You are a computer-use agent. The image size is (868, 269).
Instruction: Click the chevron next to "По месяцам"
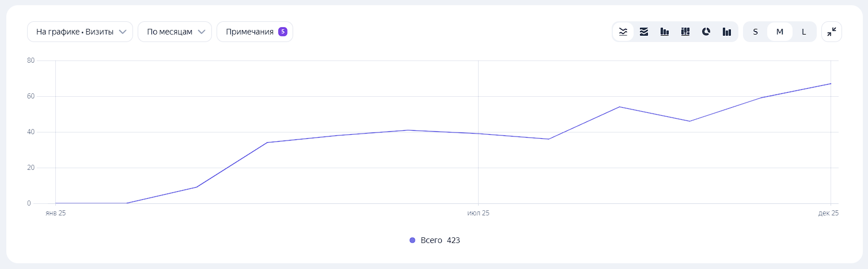coord(202,32)
